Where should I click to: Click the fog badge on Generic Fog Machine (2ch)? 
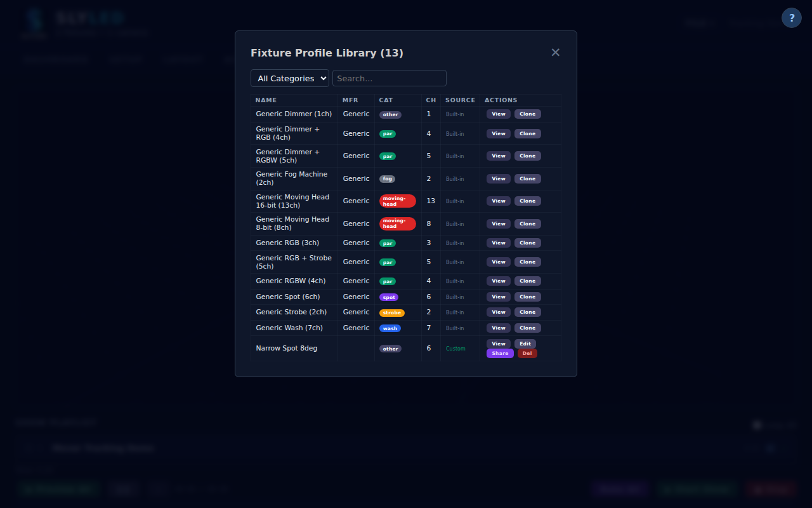point(388,178)
